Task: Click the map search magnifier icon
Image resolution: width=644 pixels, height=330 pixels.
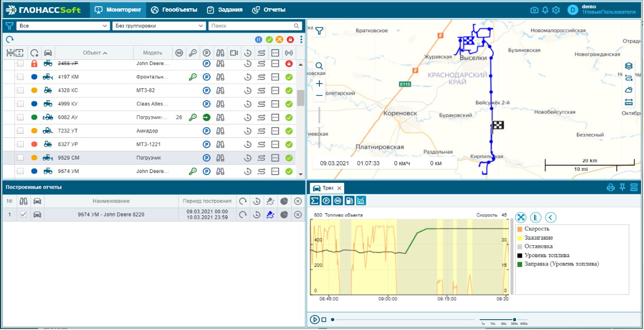Action: click(319, 66)
